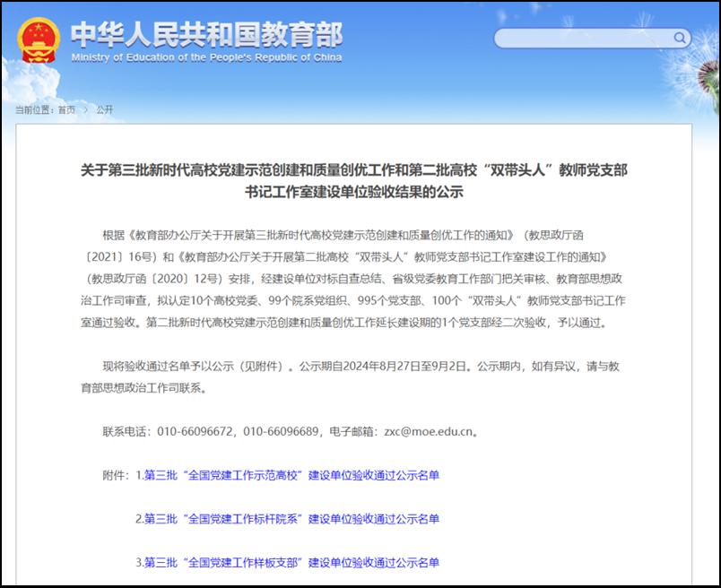The width and height of the screenshot is (721, 588).
Task: Click the paragraph starting with 现将验收通过名单
Action: tap(360, 377)
